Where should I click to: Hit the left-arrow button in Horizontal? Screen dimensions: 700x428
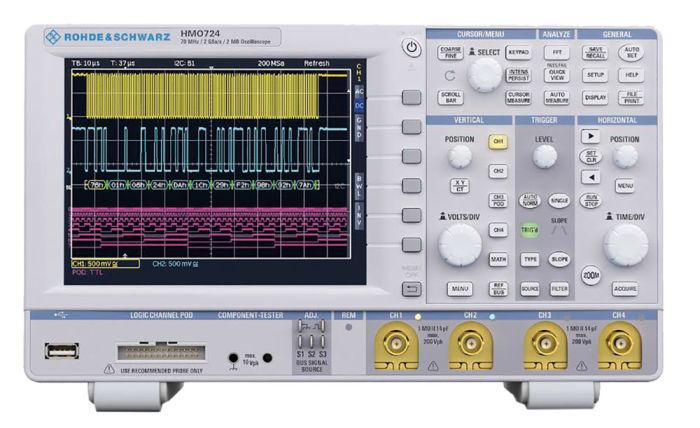[x=590, y=177]
